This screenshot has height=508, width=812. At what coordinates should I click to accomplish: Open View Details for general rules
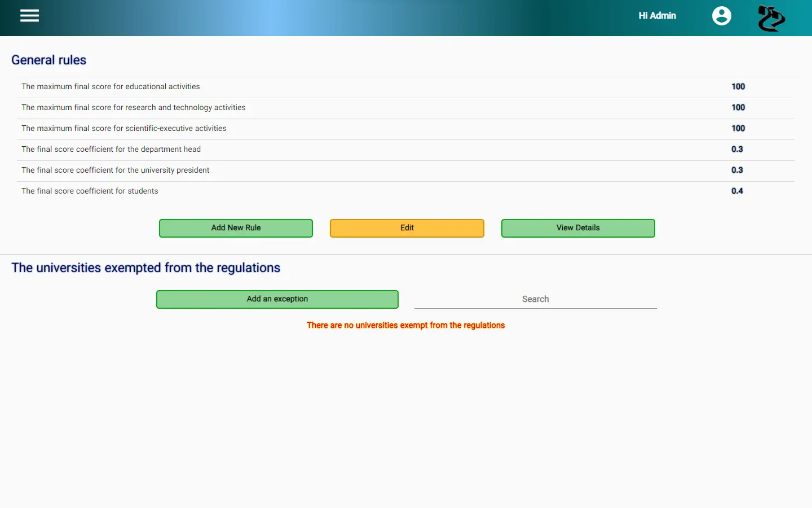pos(578,228)
